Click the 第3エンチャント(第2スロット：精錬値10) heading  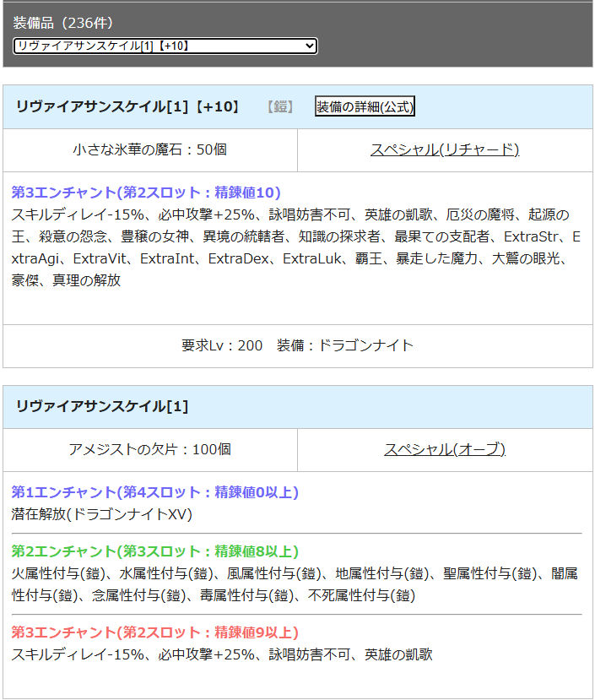tap(146, 193)
